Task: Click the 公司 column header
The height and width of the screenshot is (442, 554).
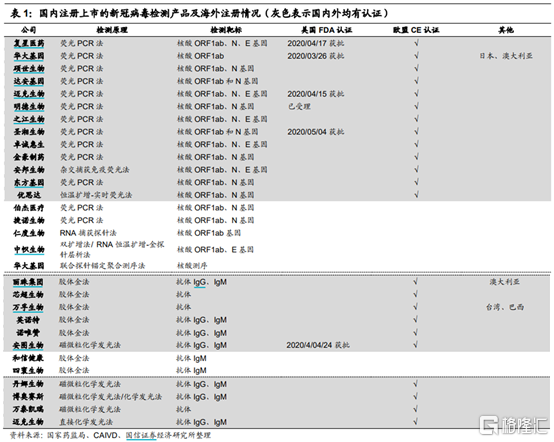Action: tap(28, 30)
